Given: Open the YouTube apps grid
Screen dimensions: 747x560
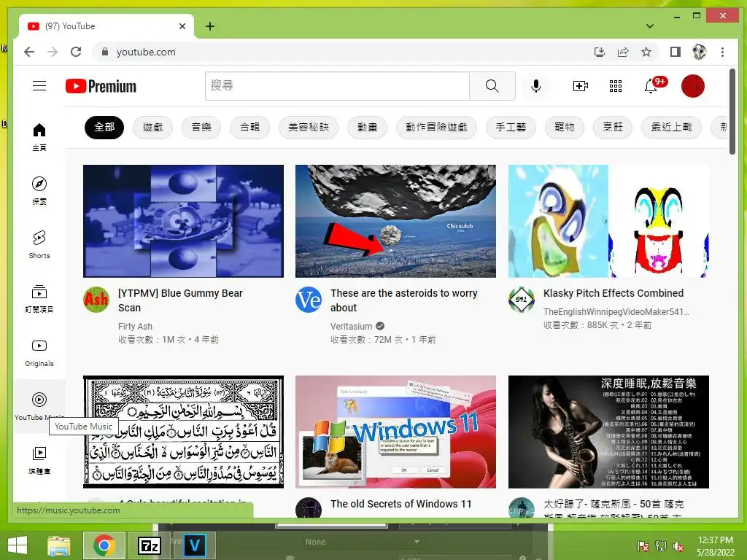Looking at the screenshot, I should (616, 86).
